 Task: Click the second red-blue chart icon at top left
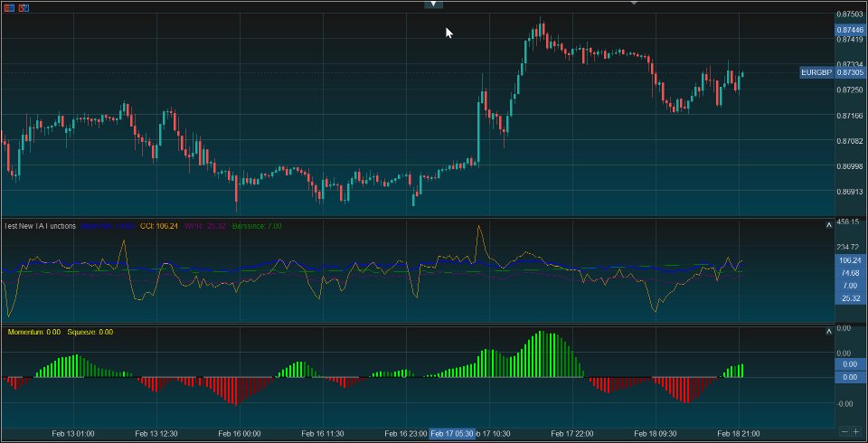24,8
